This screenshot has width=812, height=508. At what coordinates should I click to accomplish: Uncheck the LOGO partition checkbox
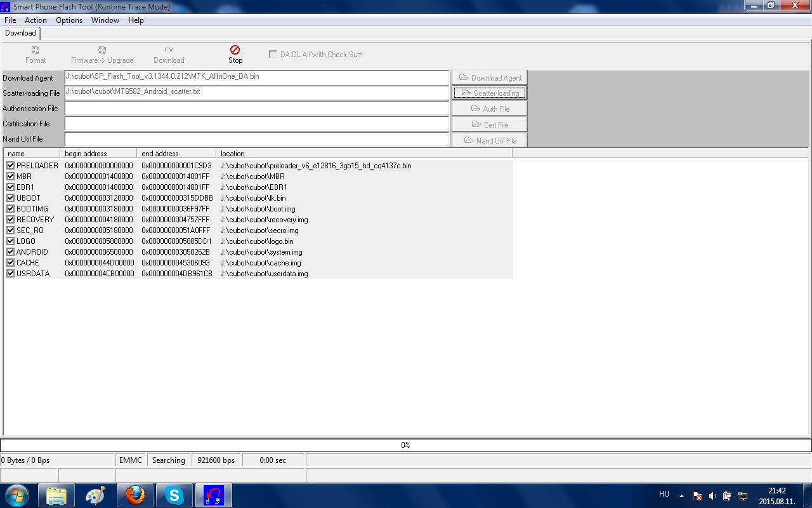10,241
